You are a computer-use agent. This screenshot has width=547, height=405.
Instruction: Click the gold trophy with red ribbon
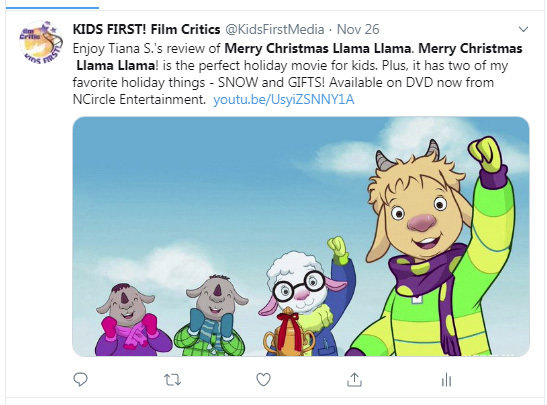(289, 333)
